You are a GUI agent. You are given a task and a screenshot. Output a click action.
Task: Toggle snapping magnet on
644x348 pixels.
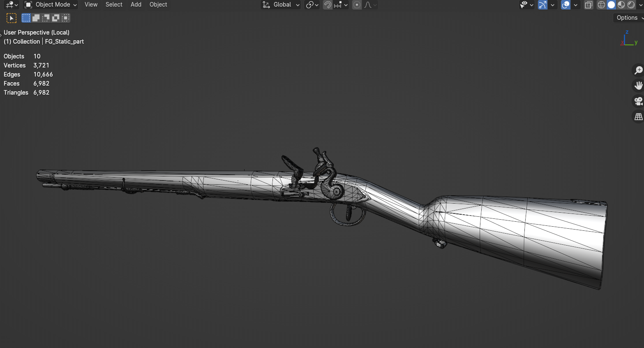(328, 5)
